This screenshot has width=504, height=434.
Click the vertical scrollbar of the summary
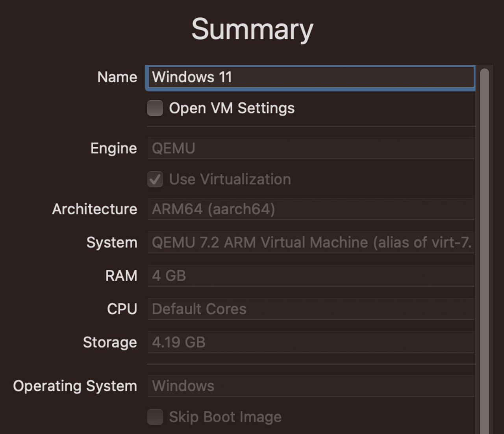pos(485,251)
